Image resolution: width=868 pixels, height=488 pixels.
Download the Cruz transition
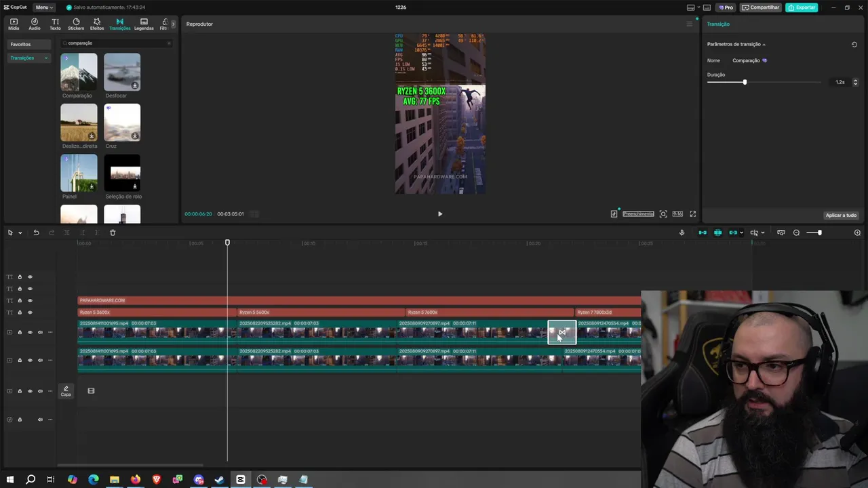(x=135, y=136)
